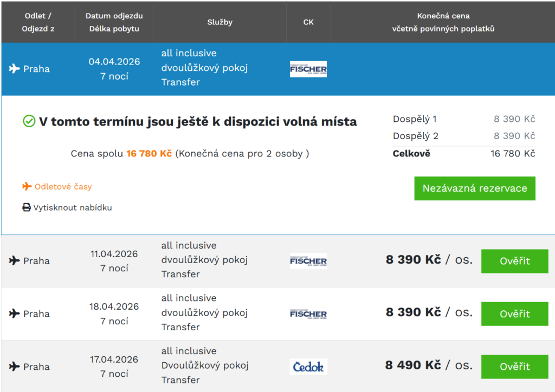Click the green availability checkmark icon
Screen dimensions: 555x392
tap(29, 121)
